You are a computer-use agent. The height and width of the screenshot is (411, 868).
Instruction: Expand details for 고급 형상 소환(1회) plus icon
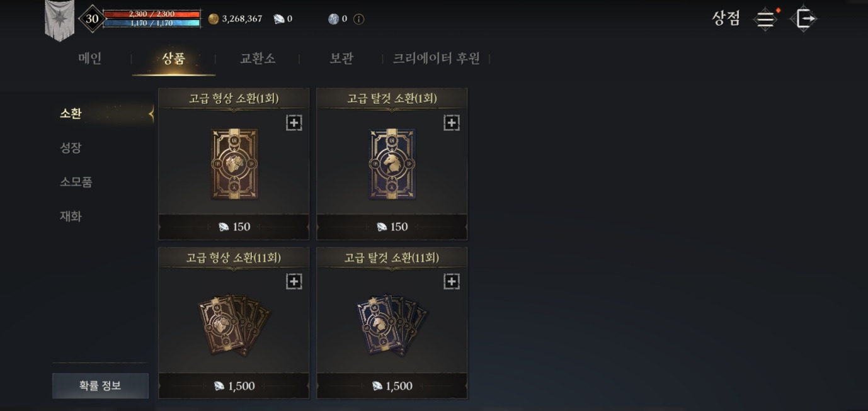pyautogui.click(x=294, y=123)
